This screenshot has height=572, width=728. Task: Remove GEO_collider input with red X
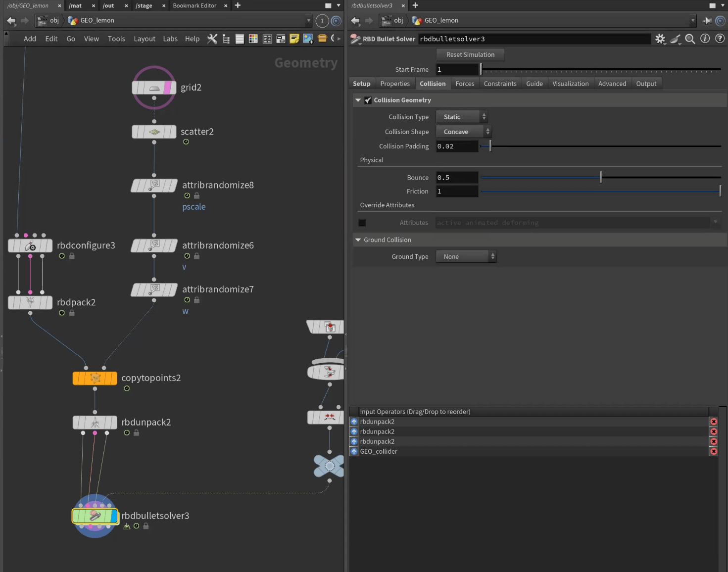click(714, 451)
